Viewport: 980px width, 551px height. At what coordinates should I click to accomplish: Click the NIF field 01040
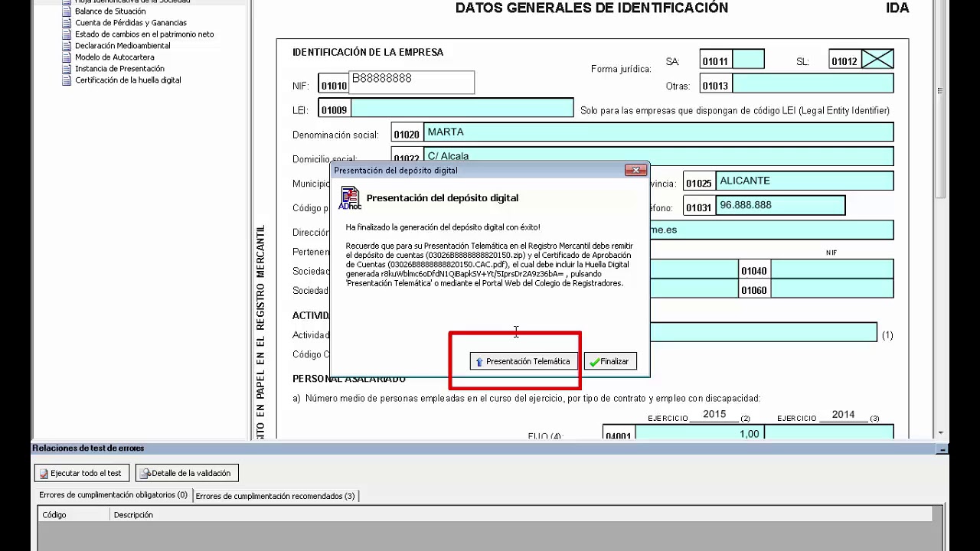831,269
